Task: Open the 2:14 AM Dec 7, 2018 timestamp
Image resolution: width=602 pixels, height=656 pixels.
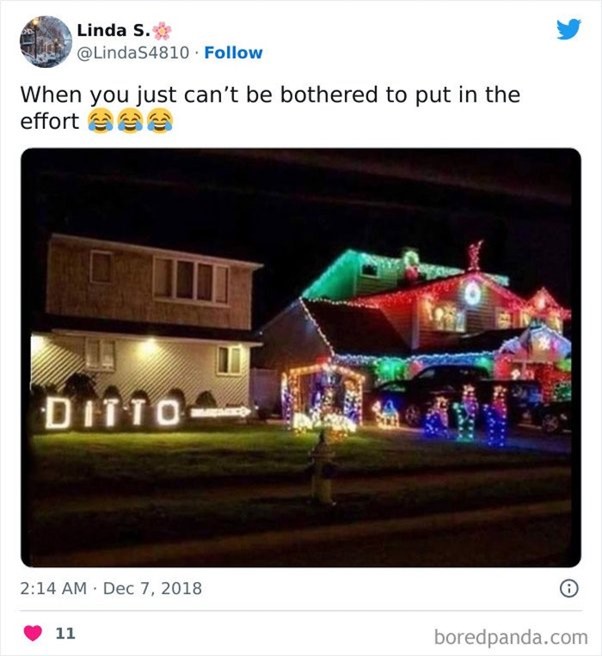Action: [111, 588]
